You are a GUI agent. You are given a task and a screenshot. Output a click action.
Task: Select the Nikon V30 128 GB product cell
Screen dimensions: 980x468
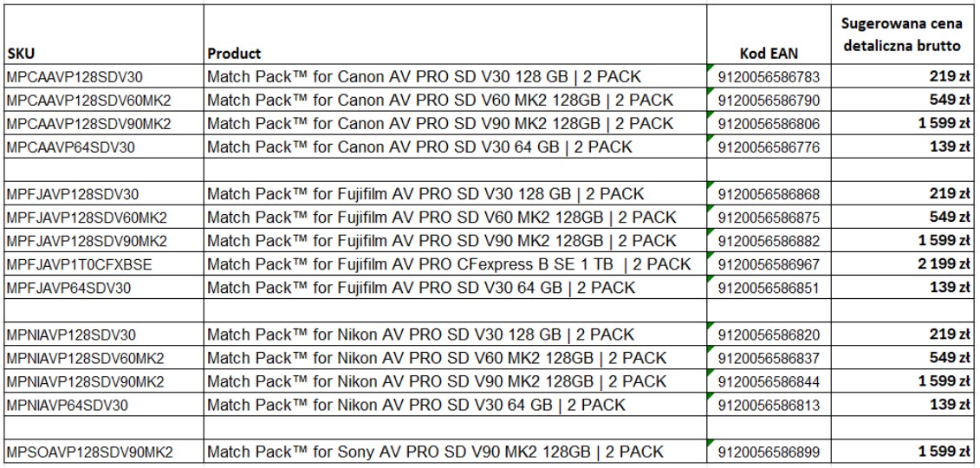(456, 335)
